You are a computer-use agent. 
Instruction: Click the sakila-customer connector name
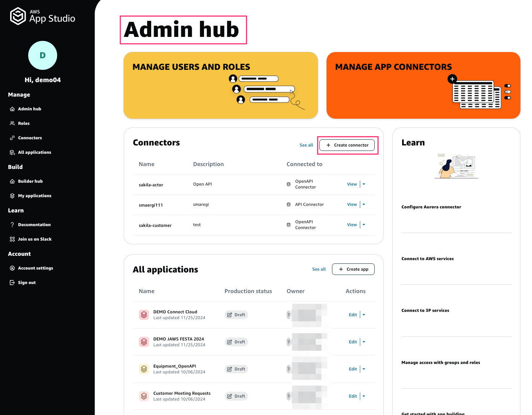tap(155, 225)
